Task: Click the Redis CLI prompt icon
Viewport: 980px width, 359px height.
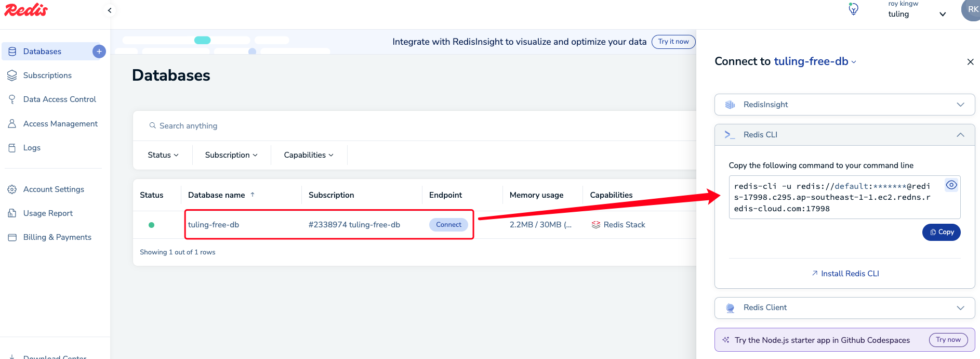Action: click(x=730, y=135)
